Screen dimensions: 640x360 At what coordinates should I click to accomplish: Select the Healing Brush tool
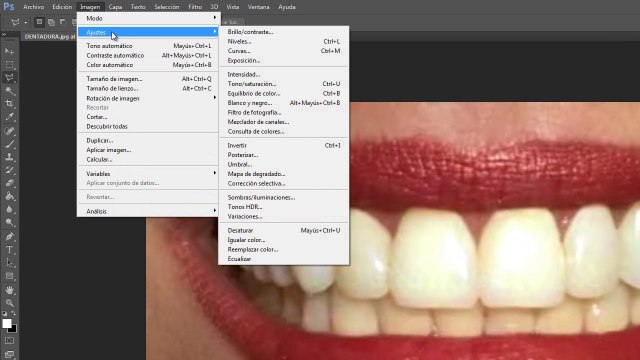[x=9, y=131]
